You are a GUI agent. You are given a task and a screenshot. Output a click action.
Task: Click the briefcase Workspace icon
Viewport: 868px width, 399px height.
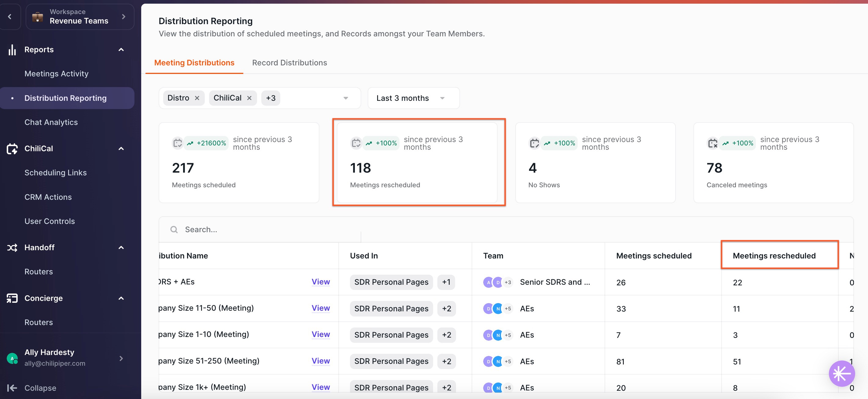(37, 16)
